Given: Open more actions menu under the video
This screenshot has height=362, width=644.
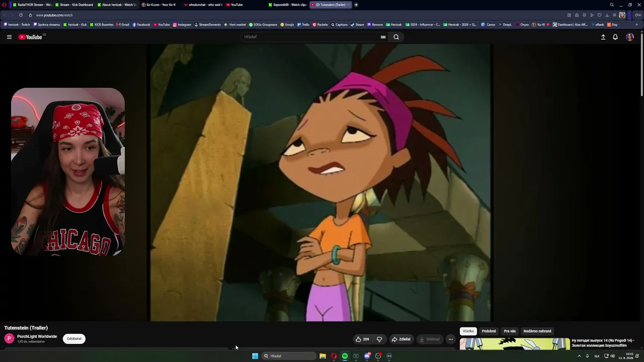Looking at the screenshot, I should click(x=451, y=339).
